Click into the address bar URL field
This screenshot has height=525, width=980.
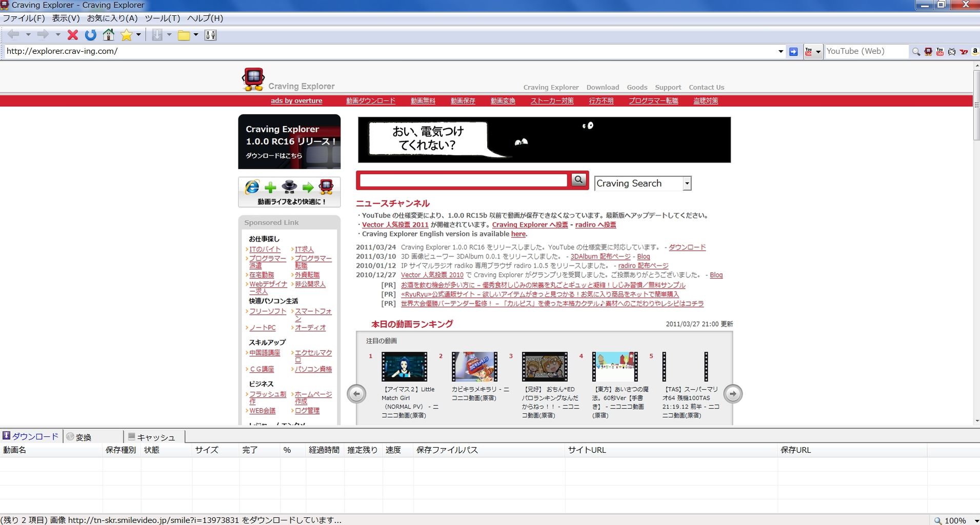[390, 51]
